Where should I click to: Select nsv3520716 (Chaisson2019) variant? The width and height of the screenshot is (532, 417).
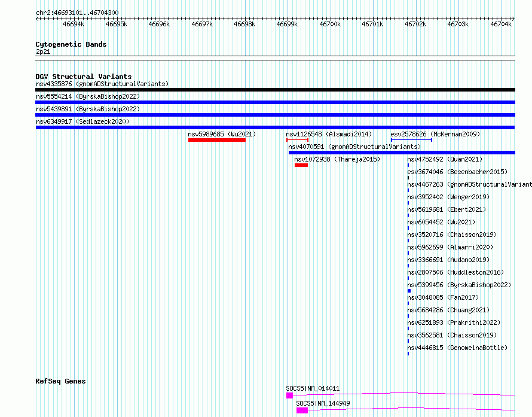(452, 235)
